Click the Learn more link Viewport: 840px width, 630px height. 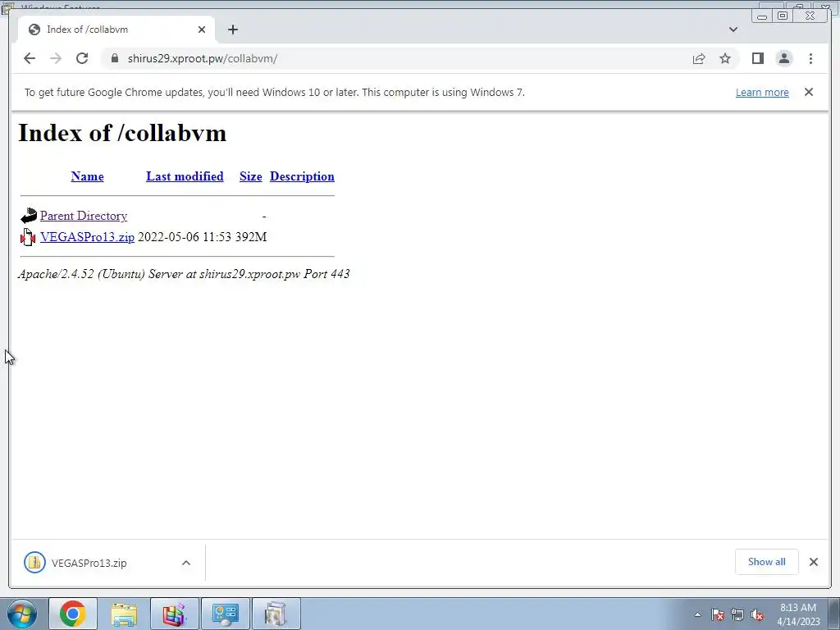tap(762, 92)
